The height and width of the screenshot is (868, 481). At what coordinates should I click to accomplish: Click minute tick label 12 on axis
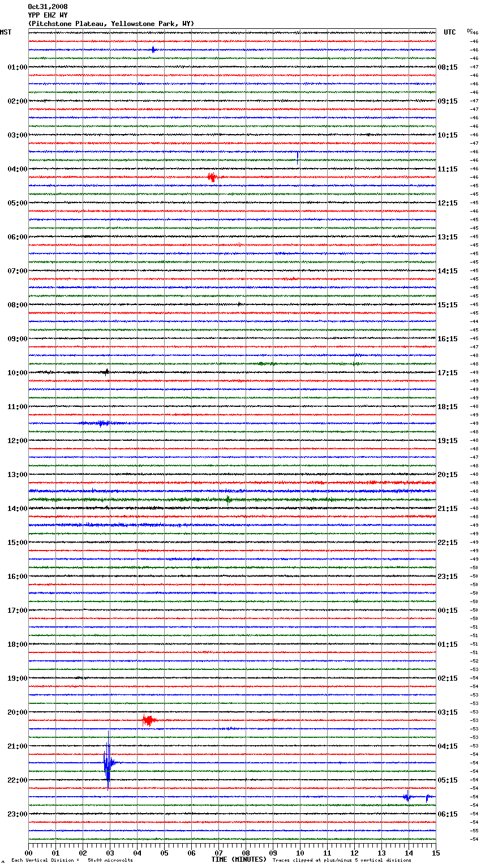coord(354,853)
